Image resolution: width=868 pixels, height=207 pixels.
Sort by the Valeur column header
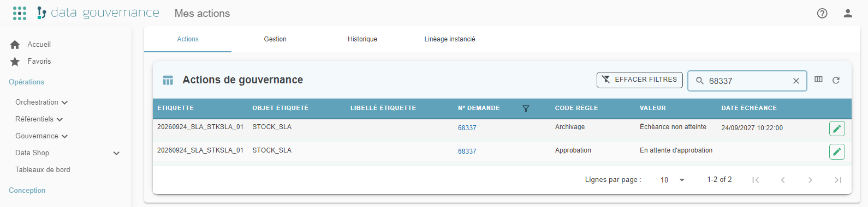click(x=653, y=108)
